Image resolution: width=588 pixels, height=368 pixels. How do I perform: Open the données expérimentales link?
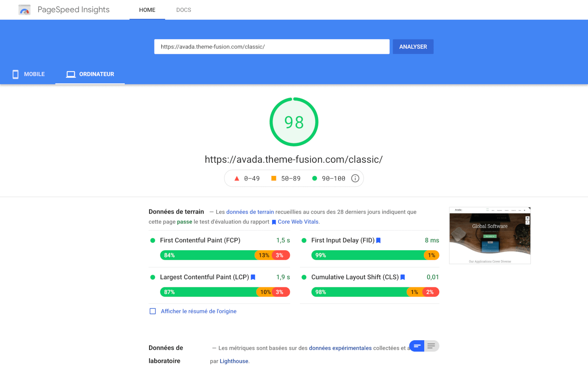click(340, 348)
